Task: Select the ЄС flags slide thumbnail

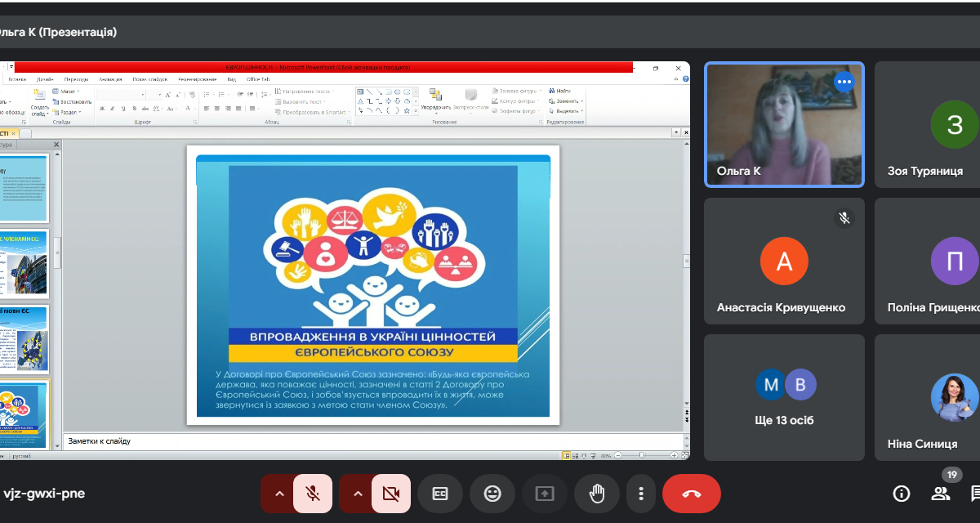Action: click(x=24, y=263)
